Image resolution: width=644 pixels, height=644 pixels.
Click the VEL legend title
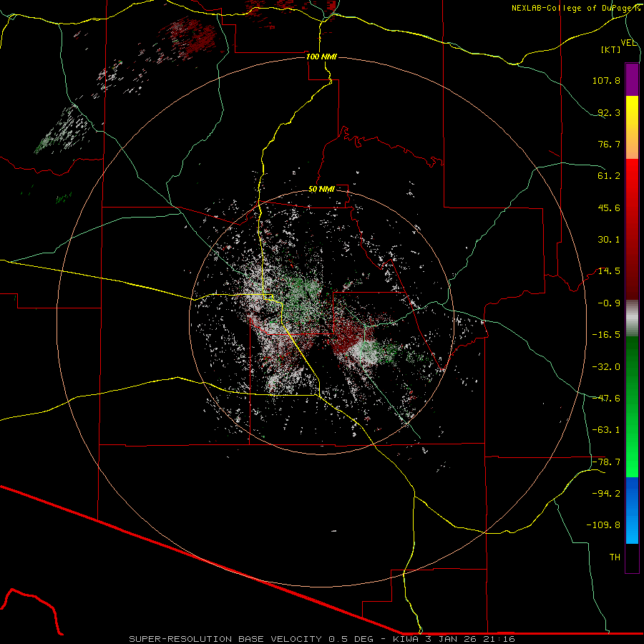[628, 43]
